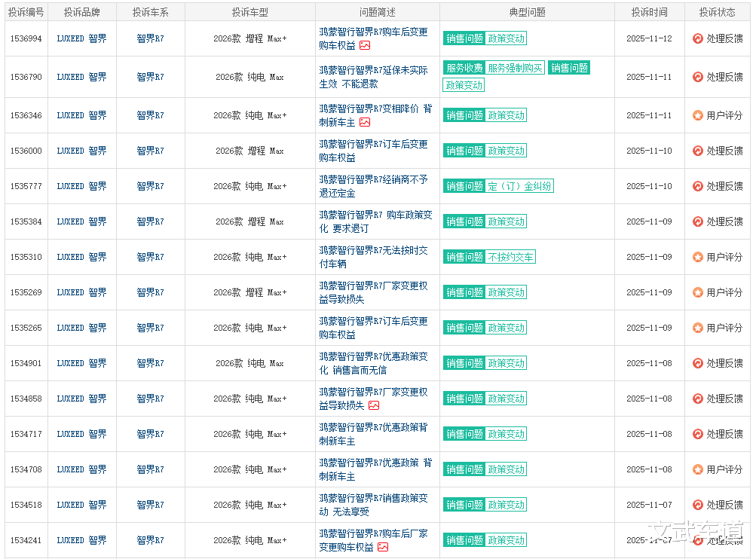Screen dimensions: 756x559
Task: Open complaint 鸿蒙智行智界R7销售政策变动 无法享受
Action: tap(373, 505)
